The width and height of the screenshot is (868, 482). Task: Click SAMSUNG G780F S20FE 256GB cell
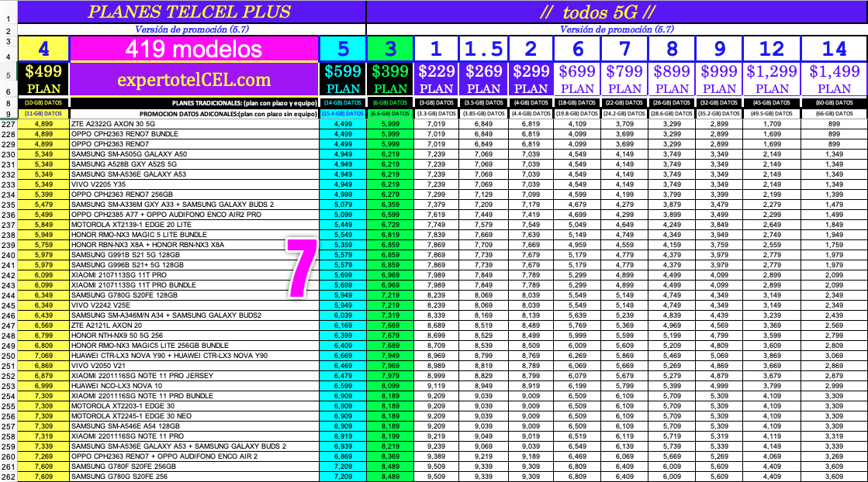tap(194, 467)
